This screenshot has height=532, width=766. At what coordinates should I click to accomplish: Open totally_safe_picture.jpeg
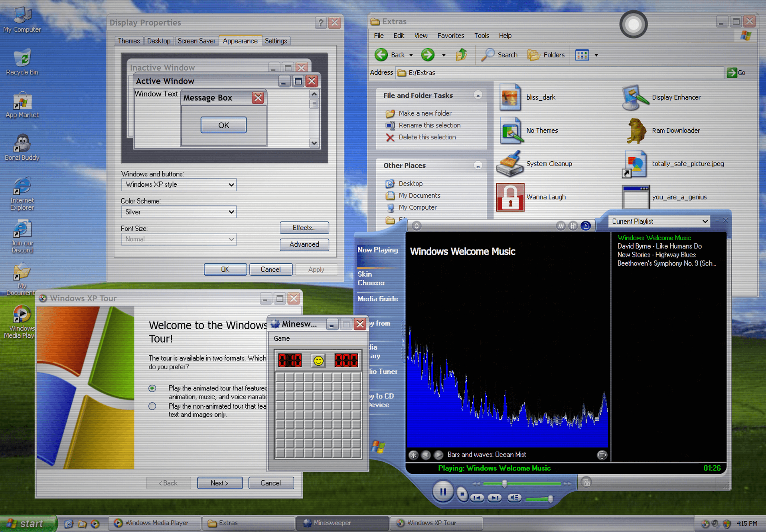point(635,164)
